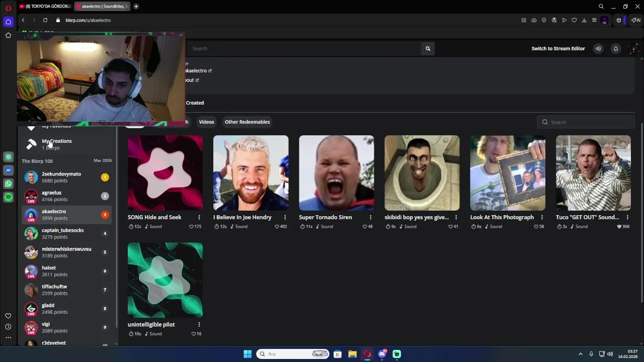Screen dimensions: 644x362
Task: Open Blerp notifications bell
Action: point(615,48)
